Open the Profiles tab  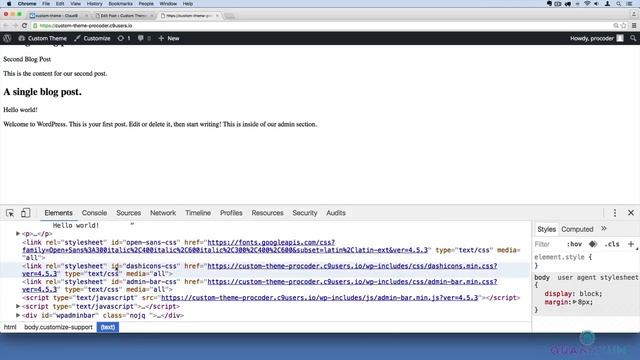pyautogui.click(x=231, y=213)
